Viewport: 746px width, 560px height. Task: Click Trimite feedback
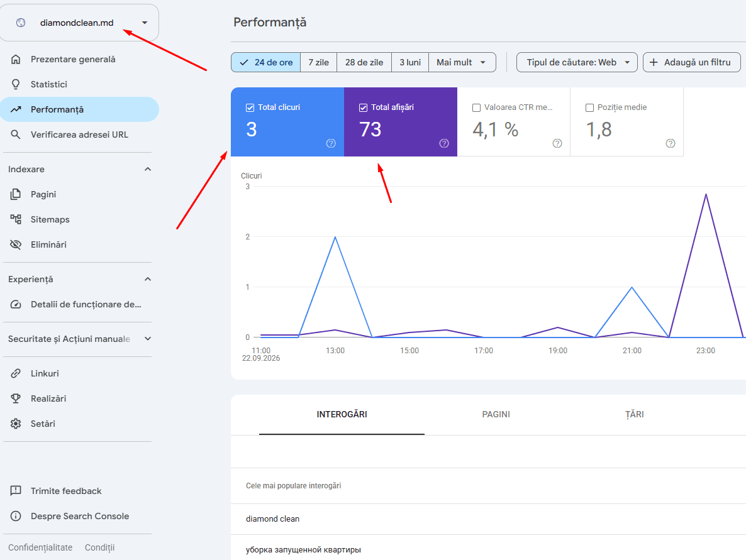pos(79,491)
